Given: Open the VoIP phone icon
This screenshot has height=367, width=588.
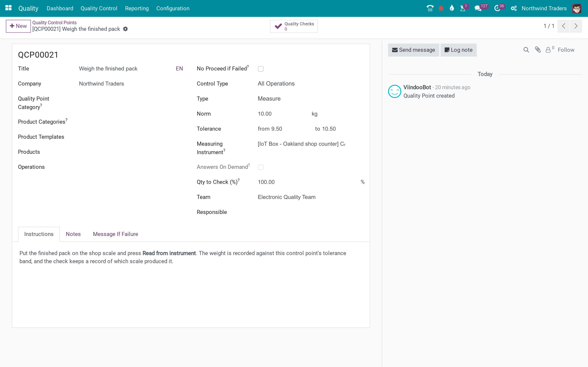Looking at the screenshot, I should 430,8.
